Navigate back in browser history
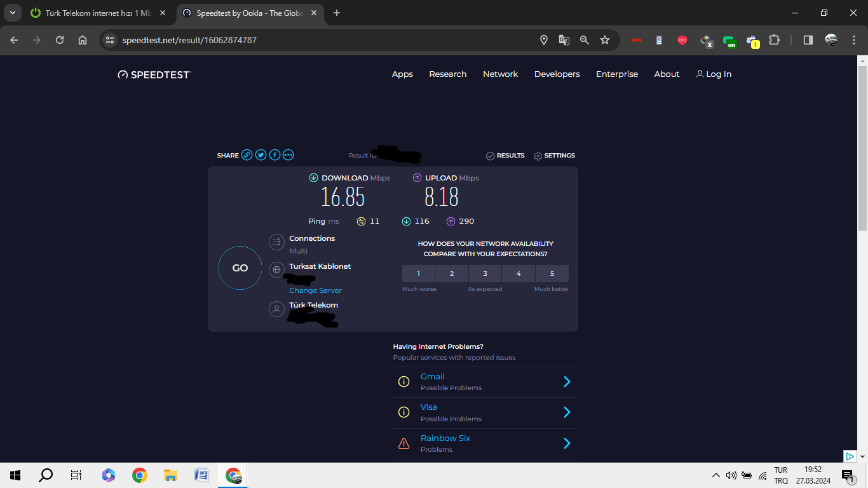Screen dimensions: 868x488 [x=14, y=40]
